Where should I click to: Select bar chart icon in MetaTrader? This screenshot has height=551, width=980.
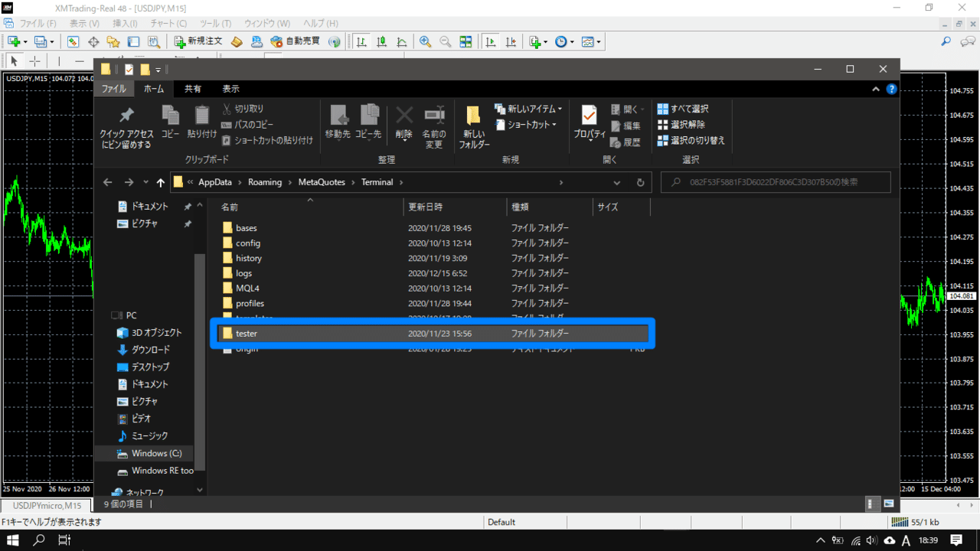(x=361, y=41)
